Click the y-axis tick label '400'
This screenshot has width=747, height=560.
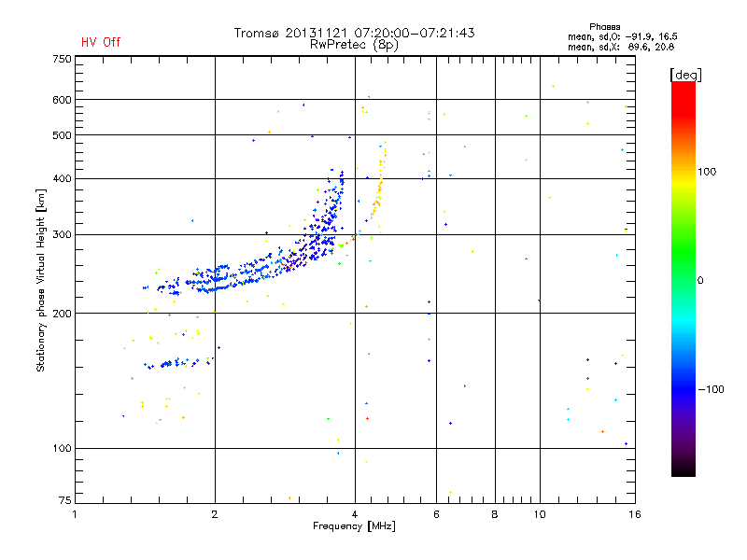pyautogui.click(x=62, y=178)
